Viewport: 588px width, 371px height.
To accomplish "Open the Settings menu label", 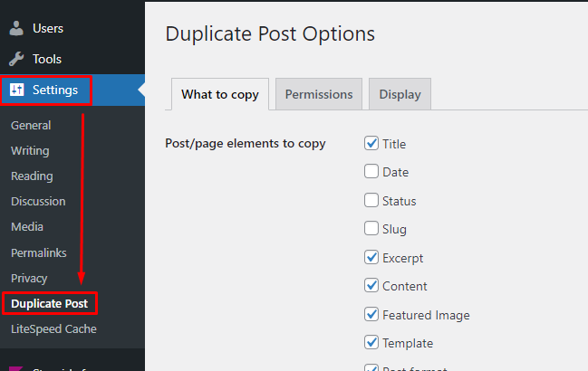I will [x=55, y=90].
